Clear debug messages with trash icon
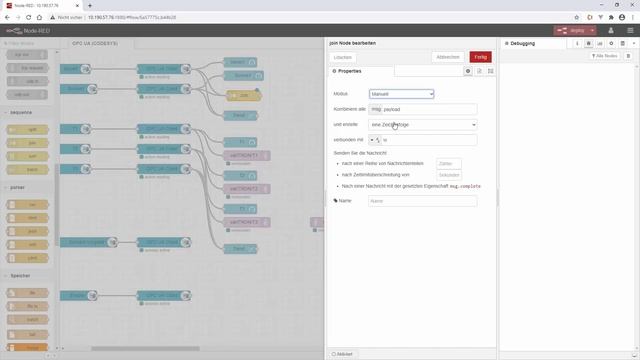 (x=629, y=56)
